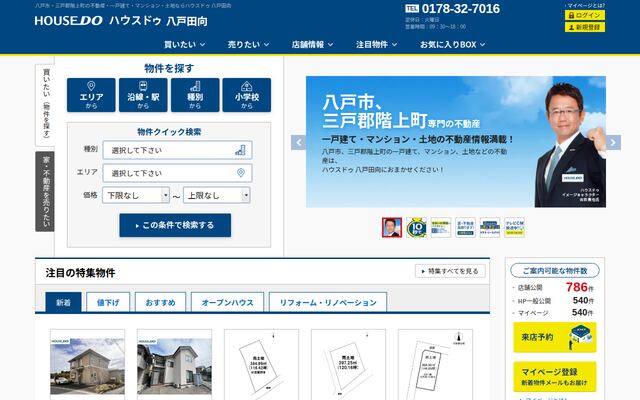Click the マイページとは? link
Viewport: 640px width, 400px height.
586,6
